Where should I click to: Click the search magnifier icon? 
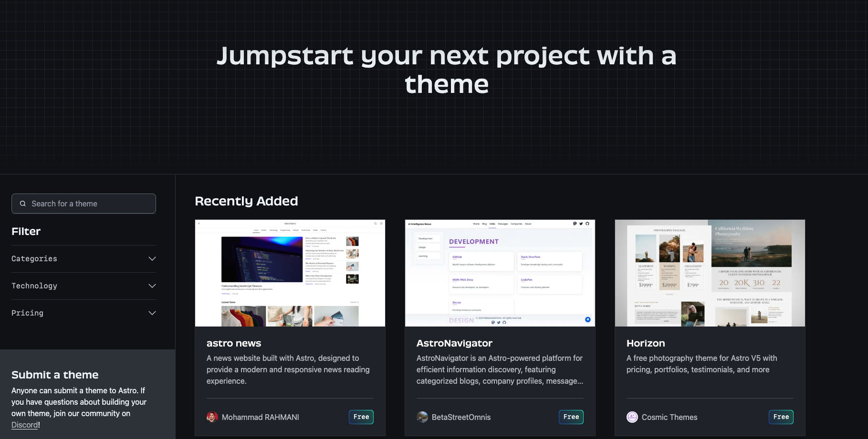[x=22, y=204]
